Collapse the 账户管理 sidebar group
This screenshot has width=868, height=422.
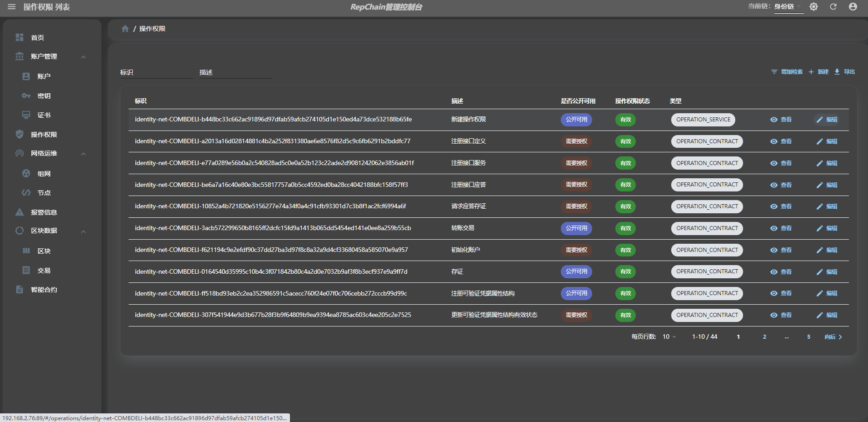pos(52,56)
